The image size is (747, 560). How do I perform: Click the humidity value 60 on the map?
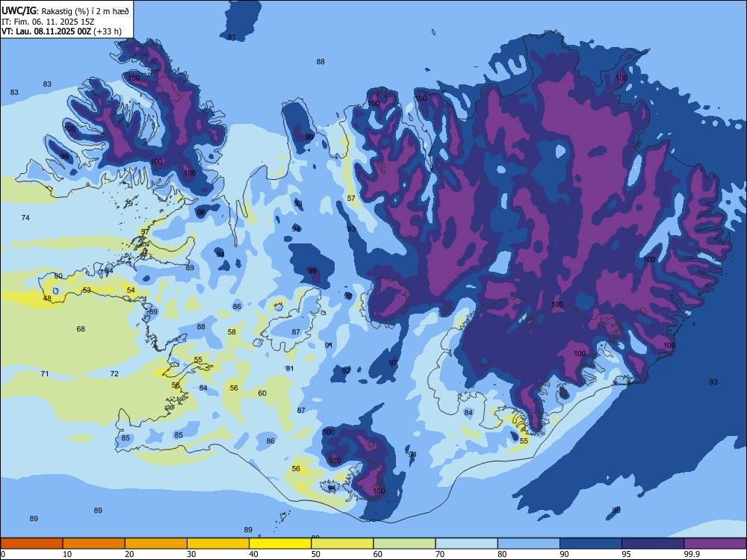[262, 393]
